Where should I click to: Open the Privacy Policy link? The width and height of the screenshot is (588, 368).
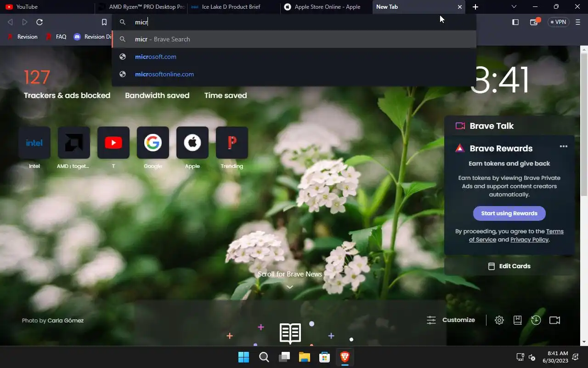(529, 240)
